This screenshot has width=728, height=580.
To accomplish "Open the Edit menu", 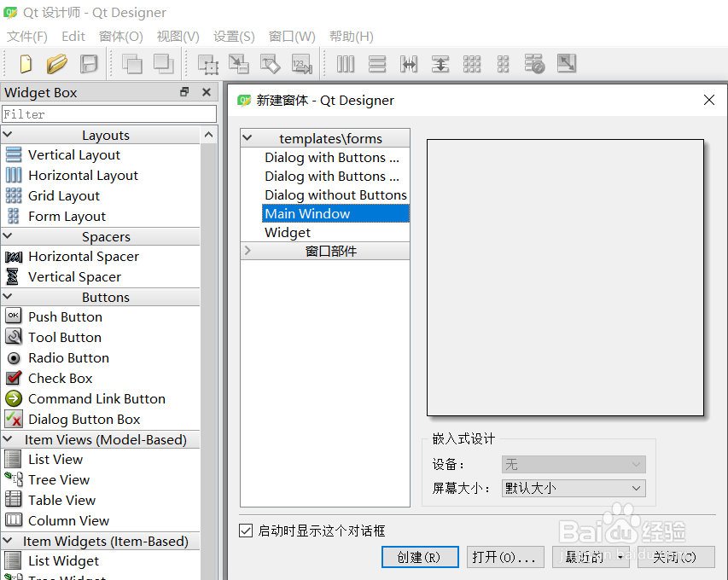I will [x=73, y=36].
